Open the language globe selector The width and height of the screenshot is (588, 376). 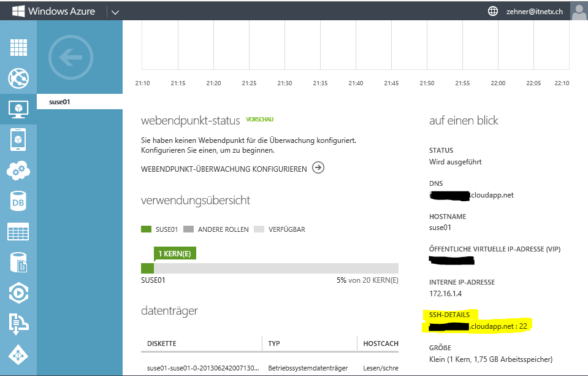(492, 11)
